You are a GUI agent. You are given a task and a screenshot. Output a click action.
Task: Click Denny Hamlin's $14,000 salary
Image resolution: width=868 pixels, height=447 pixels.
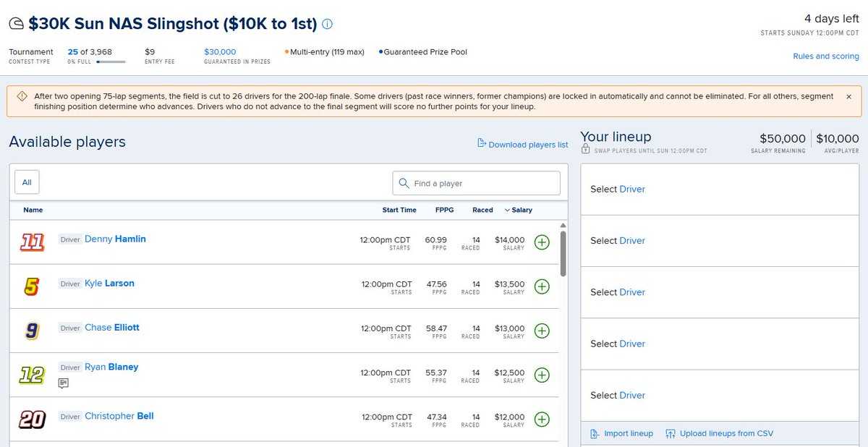point(510,239)
